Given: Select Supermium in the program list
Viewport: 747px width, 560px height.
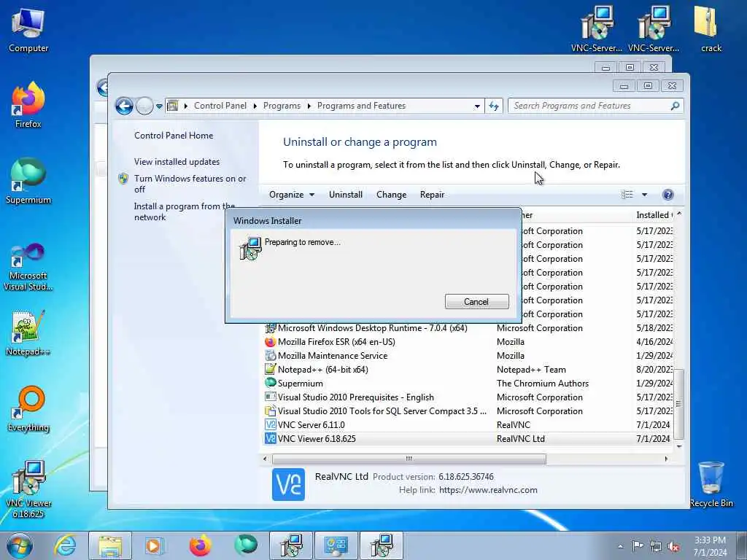Looking at the screenshot, I should point(468,384).
